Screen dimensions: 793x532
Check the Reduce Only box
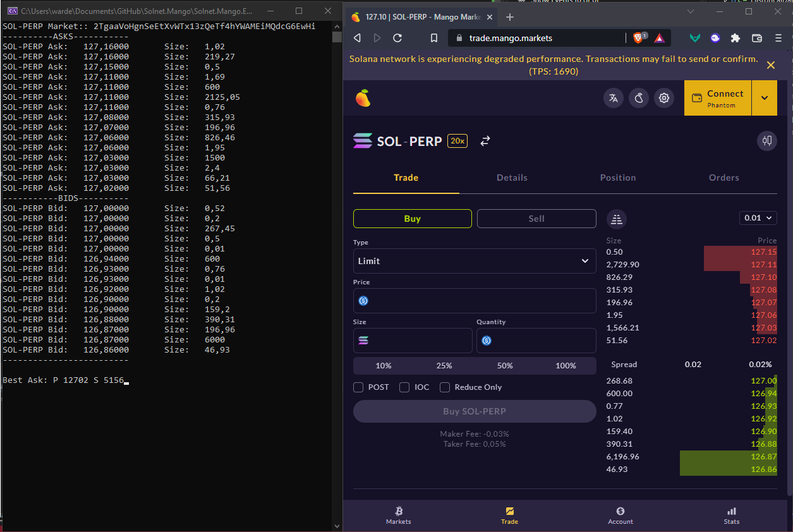(444, 387)
